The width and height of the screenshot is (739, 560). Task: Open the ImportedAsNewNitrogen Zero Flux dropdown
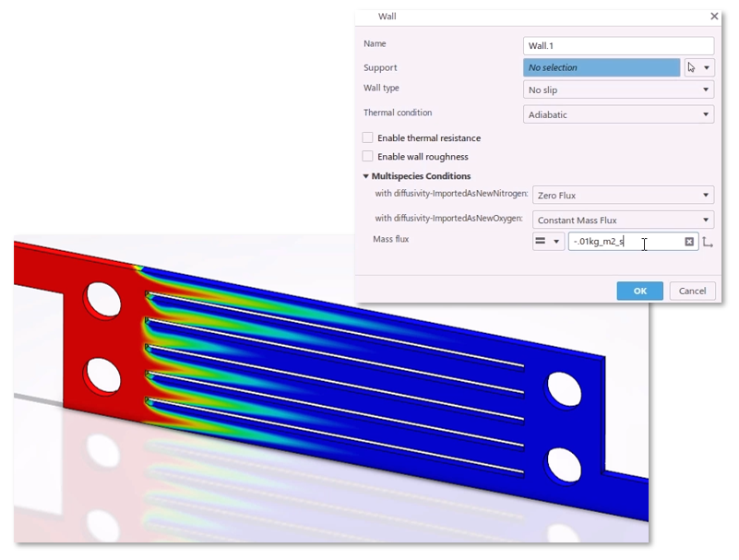623,195
